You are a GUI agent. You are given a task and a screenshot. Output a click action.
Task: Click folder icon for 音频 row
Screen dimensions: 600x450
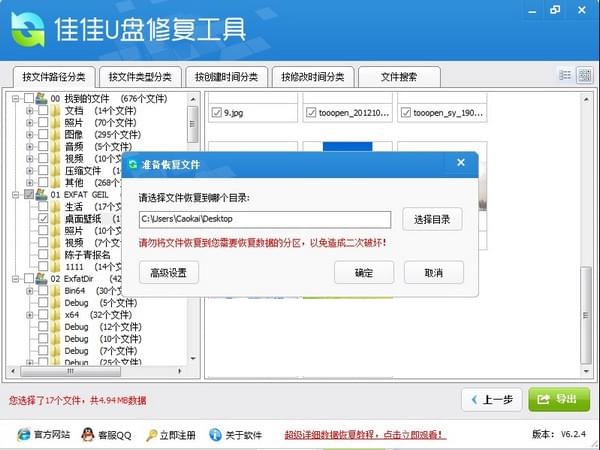click(56, 147)
